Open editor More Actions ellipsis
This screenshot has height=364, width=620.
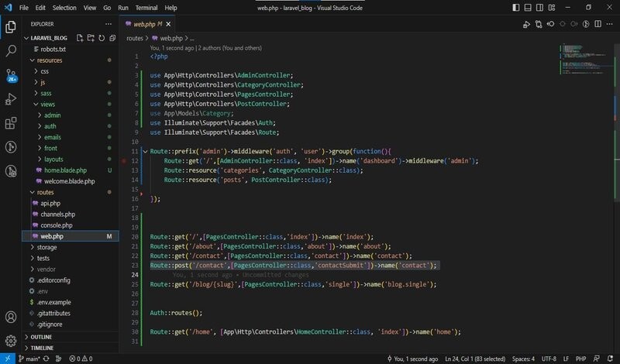point(609,24)
